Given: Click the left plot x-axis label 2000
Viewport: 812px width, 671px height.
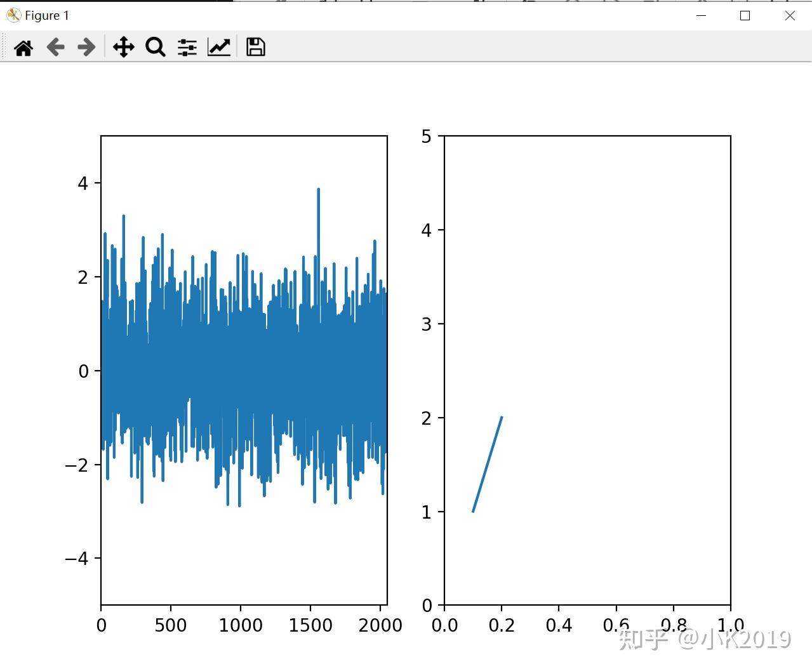Looking at the screenshot, I should coord(380,625).
